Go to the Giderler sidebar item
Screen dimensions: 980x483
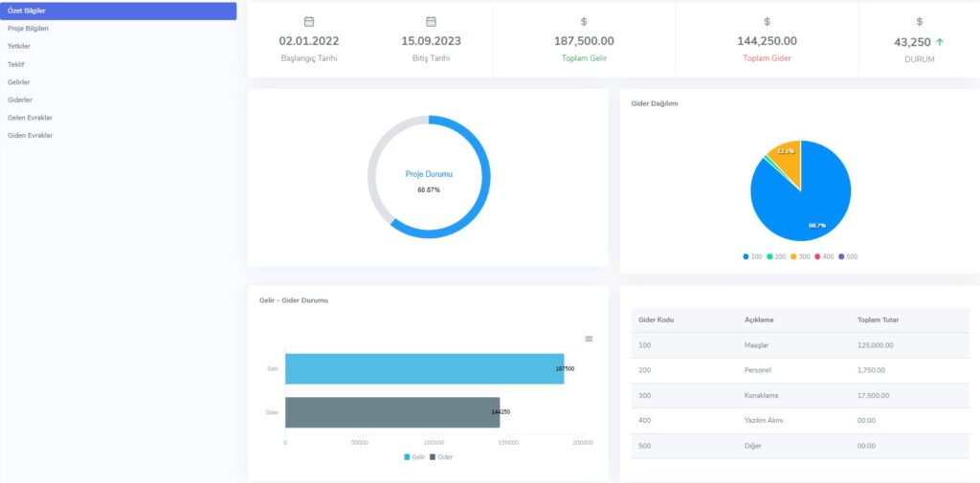tap(21, 99)
